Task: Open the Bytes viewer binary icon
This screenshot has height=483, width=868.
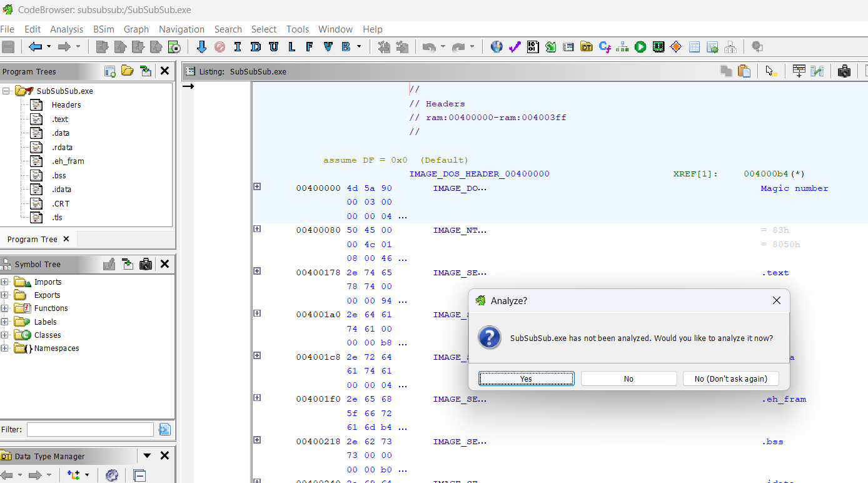Action: coord(533,47)
